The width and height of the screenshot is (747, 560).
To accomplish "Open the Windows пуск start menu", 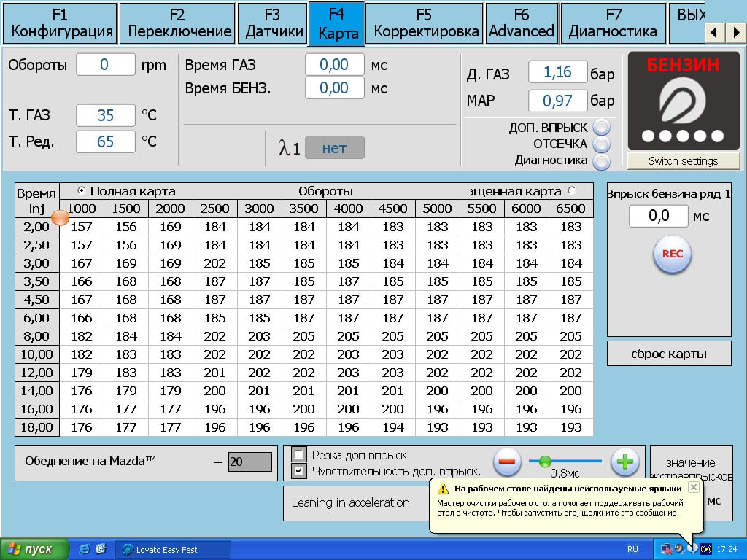I will click(34, 550).
